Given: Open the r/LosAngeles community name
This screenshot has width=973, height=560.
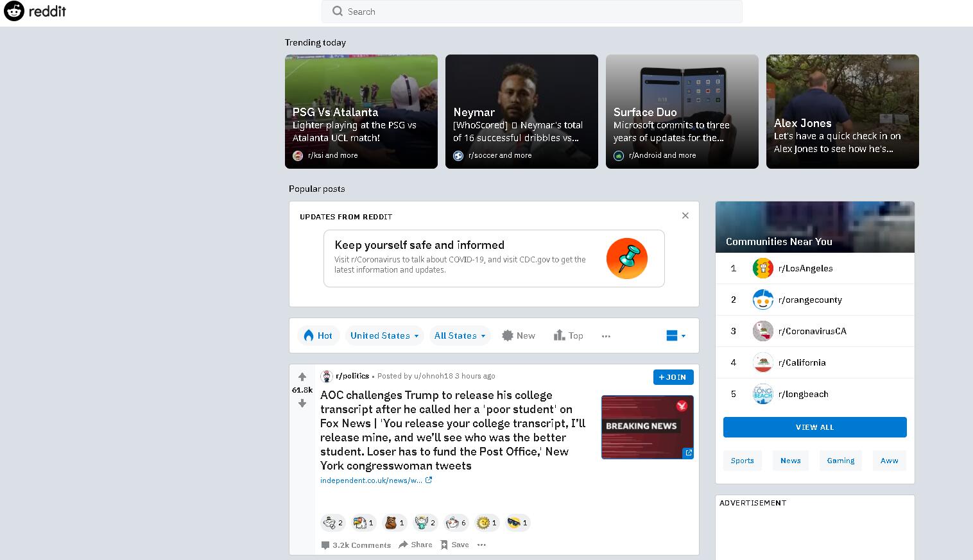Looking at the screenshot, I should 805,268.
